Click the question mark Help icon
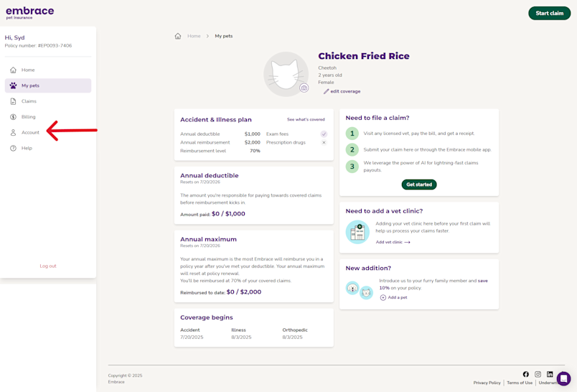This screenshot has width=577, height=392. (x=13, y=148)
